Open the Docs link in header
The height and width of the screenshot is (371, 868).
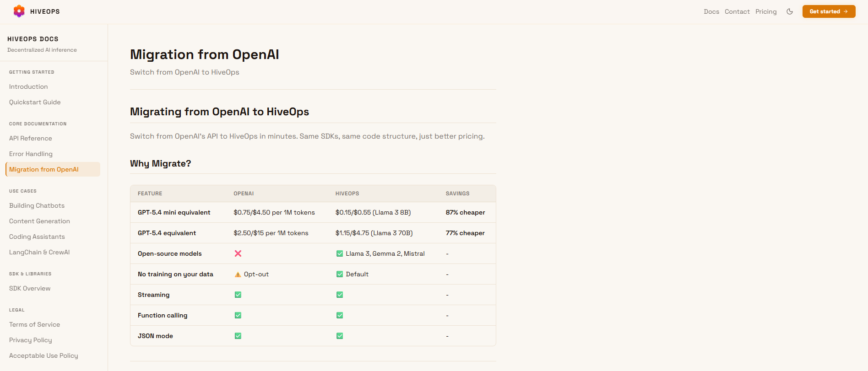(711, 11)
